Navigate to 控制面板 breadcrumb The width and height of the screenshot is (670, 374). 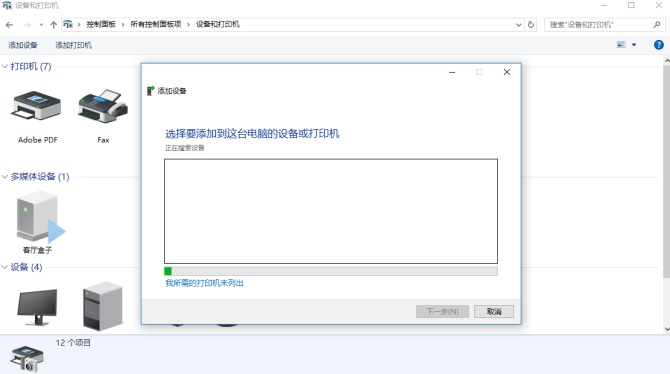tap(101, 24)
